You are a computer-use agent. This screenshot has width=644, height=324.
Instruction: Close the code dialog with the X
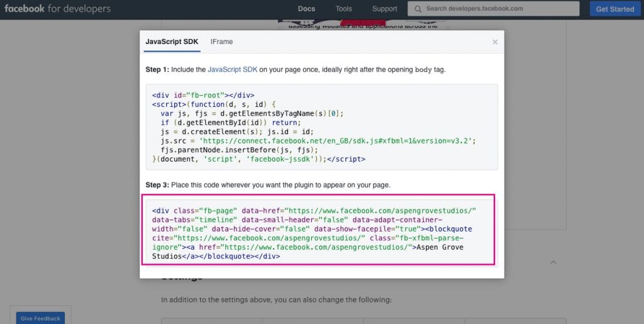[x=495, y=42]
